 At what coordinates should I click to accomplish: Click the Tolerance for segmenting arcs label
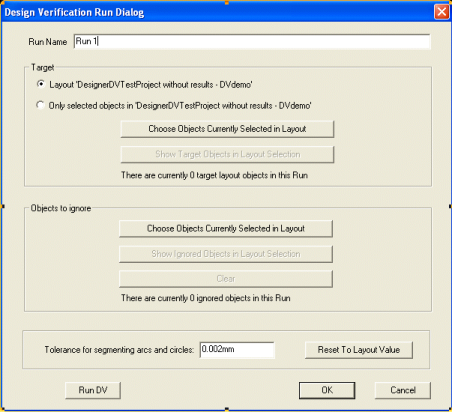[119, 350]
